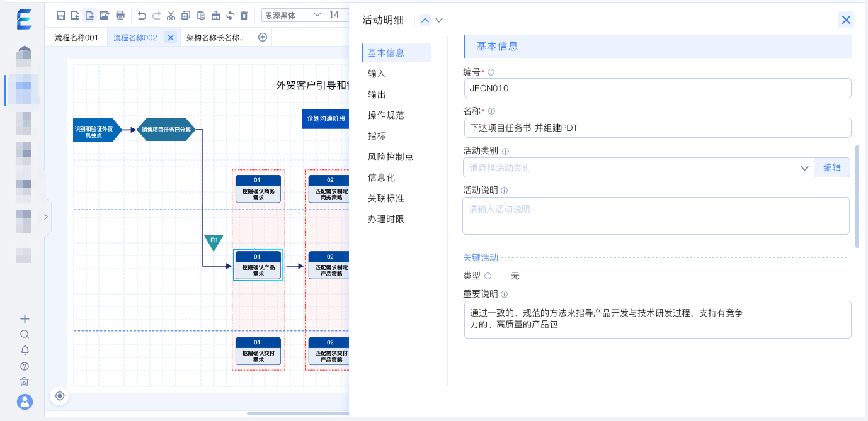
Task: Click the delete trash icon in toolbar
Action: click(244, 15)
